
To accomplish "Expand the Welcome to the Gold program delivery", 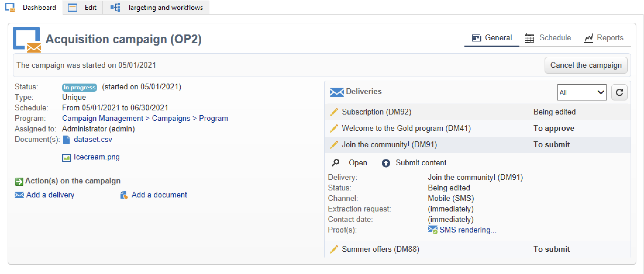I will click(x=477, y=128).
